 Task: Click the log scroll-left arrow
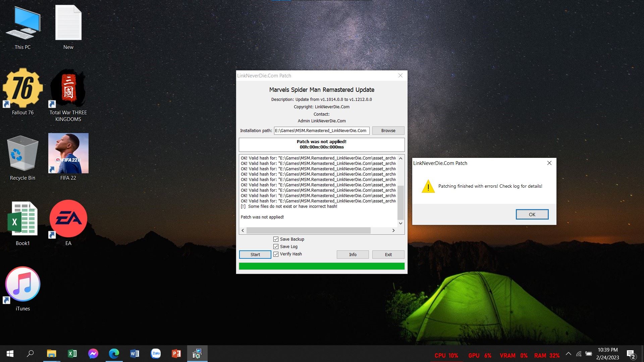pos(243,231)
